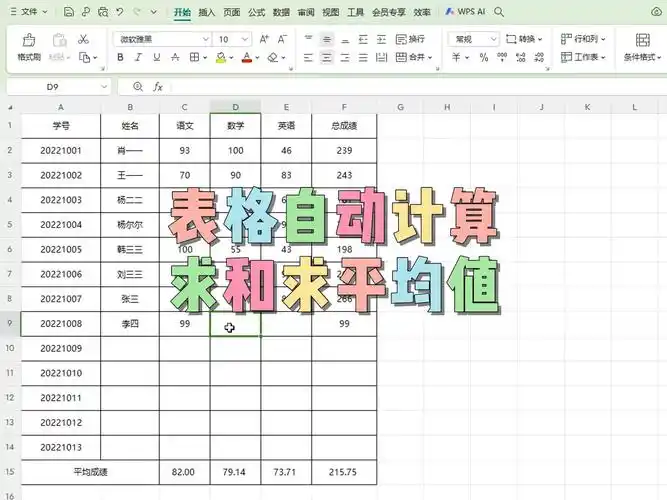This screenshot has height=500, width=667.
Task: Open the 效率 efficiency tab
Action: tap(422, 12)
